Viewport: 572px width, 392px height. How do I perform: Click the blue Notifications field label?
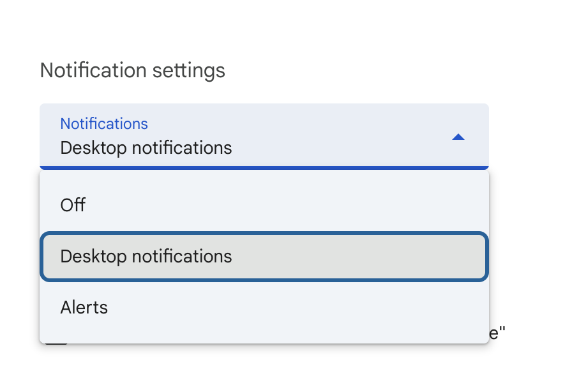104,124
